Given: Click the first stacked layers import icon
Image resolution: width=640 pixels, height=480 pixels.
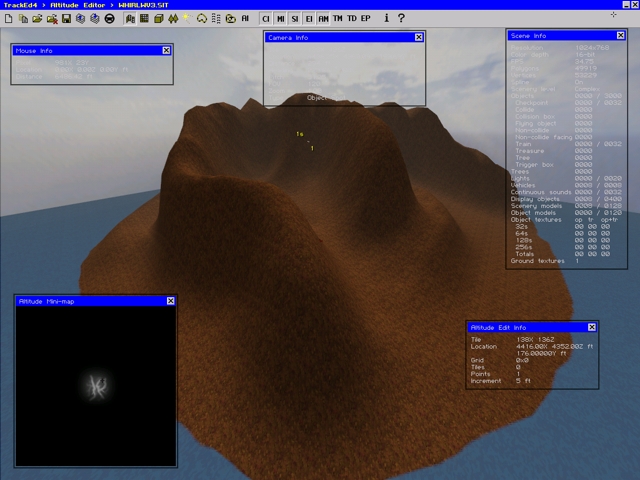Looking at the screenshot, I should (x=80, y=19).
